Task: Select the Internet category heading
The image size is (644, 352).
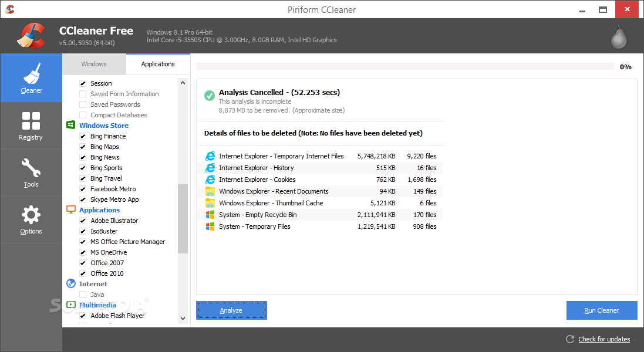Action: pyautogui.click(x=93, y=284)
